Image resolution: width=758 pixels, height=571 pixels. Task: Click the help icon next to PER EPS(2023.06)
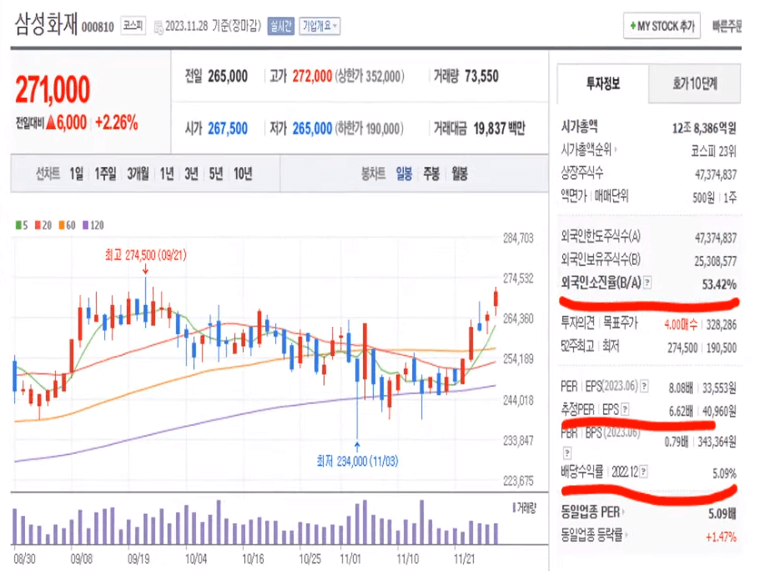tap(644, 386)
